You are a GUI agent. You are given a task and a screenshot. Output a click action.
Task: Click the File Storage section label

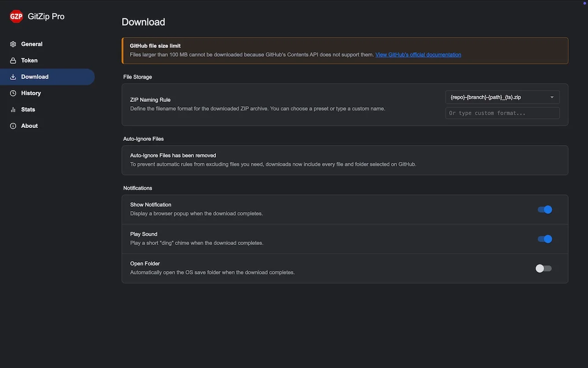pyautogui.click(x=137, y=77)
